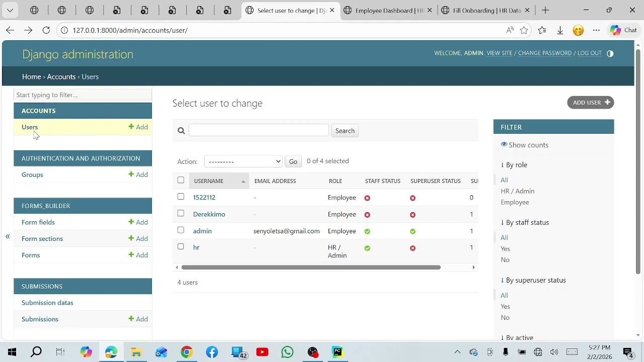The image size is (644, 362).
Task: Check the checkbox for user Derekkimo
Action: pos(181,213)
